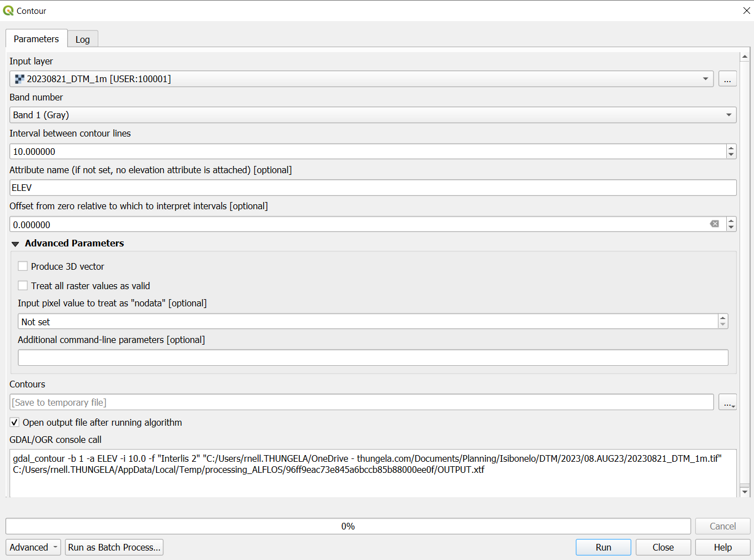Open the Contours output destination dropdown button

point(728,402)
